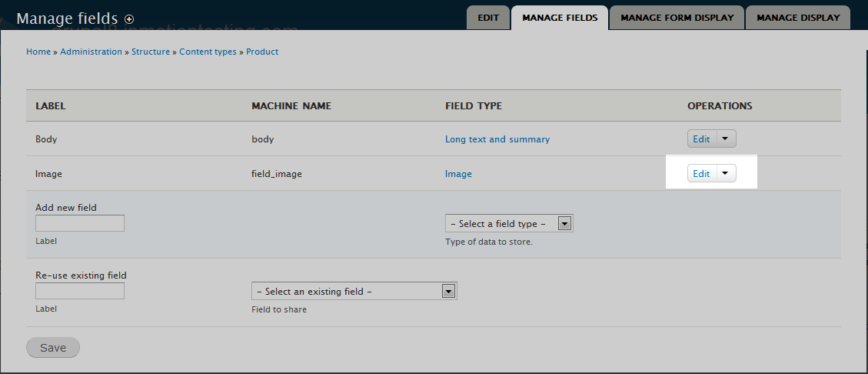Go to Home breadcrumb link
The image size is (868, 374).
(x=38, y=52)
